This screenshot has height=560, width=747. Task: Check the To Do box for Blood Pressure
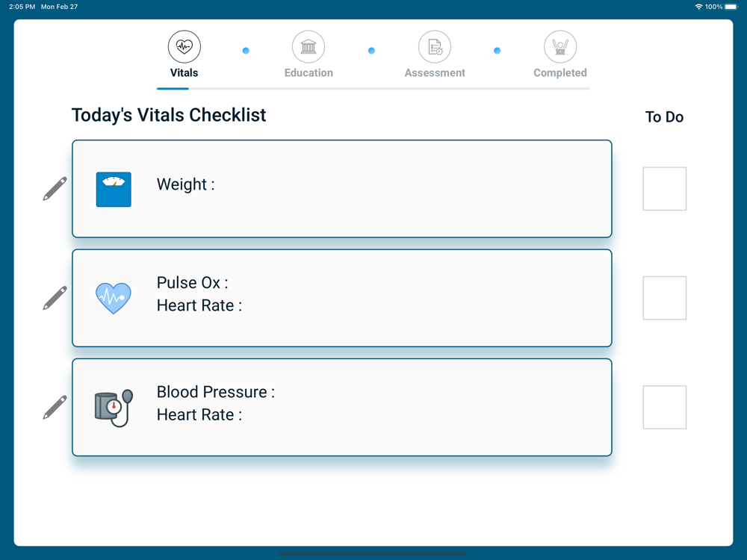tap(664, 407)
